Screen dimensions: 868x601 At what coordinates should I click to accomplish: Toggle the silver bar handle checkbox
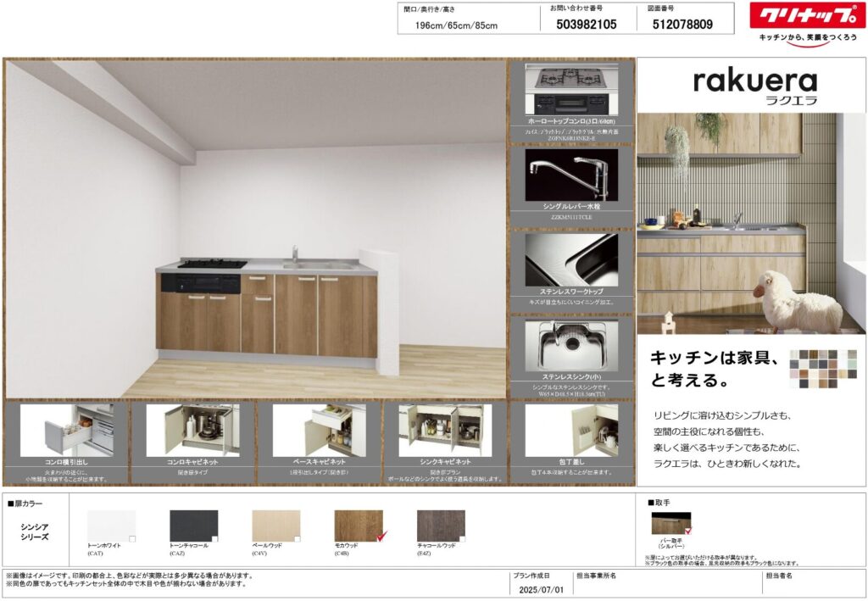(687, 531)
